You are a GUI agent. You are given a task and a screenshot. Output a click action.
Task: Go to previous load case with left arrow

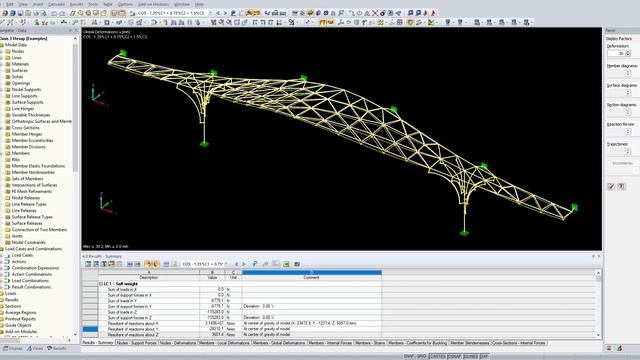click(x=218, y=13)
